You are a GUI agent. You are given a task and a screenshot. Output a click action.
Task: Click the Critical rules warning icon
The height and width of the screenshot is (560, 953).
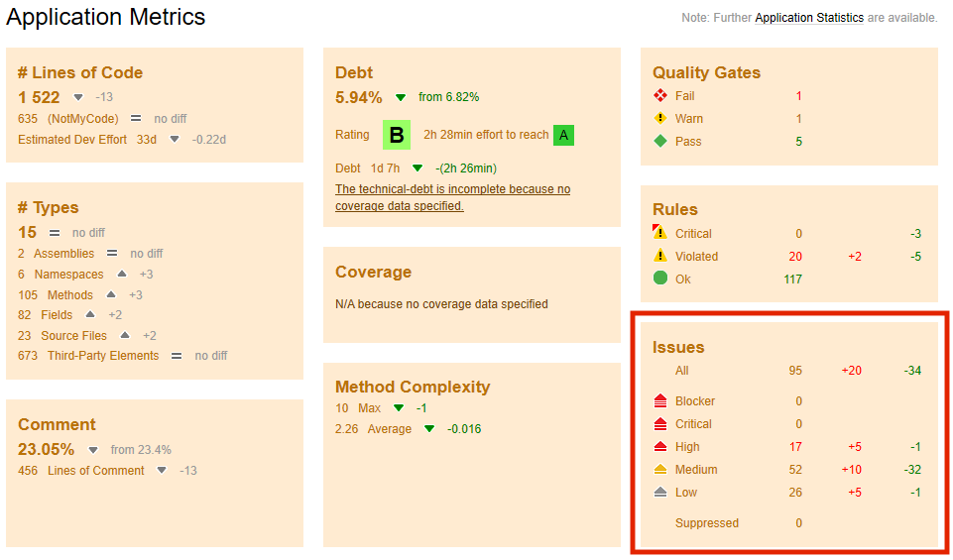(x=660, y=233)
